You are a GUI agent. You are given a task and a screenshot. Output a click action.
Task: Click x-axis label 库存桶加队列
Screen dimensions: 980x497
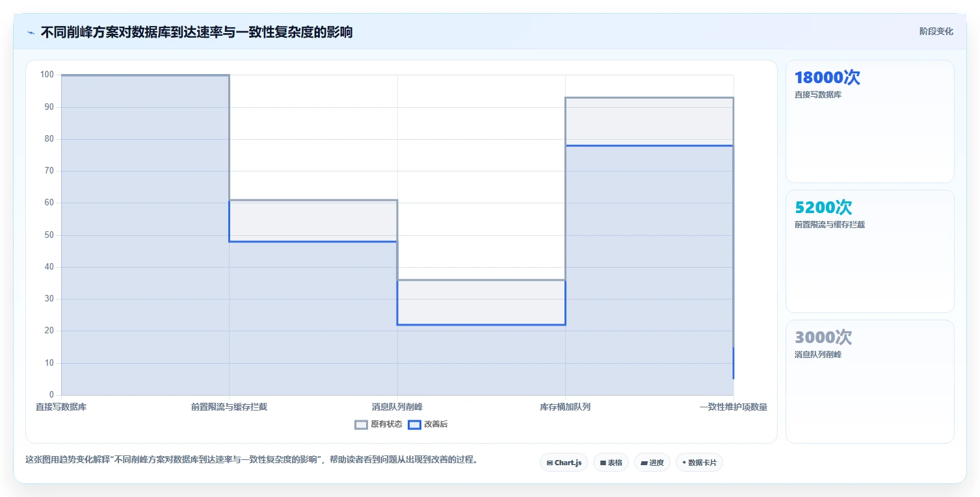pyautogui.click(x=565, y=407)
